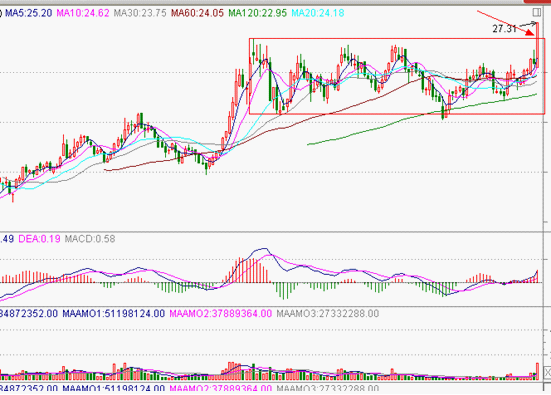Select the MA5:25.20 indicator label
Image resolution: width=551 pixels, height=395 pixels.
(x=28, y=13)
